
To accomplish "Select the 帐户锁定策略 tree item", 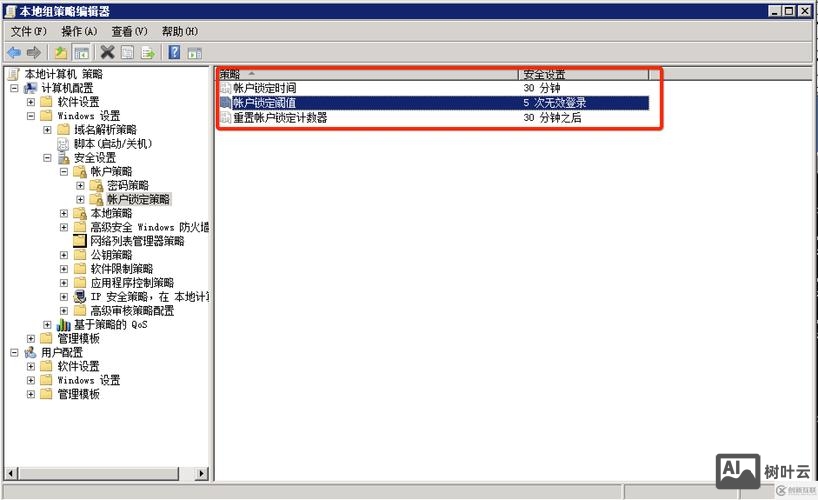I will pos(138,199).
